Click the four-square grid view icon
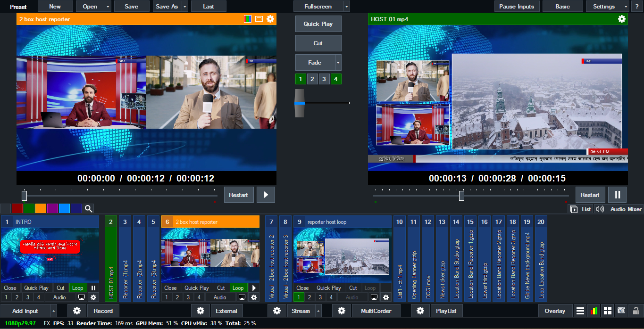Screen dimensions: 644x329 (608, 311)
